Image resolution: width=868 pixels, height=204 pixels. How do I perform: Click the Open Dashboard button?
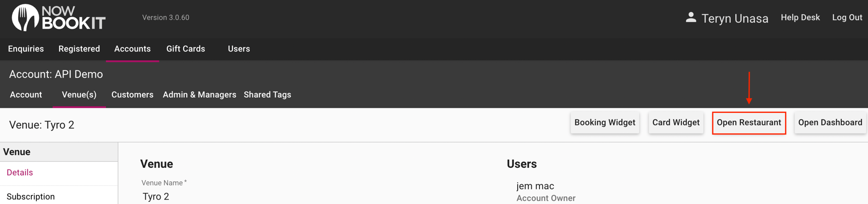coord(830,122)
